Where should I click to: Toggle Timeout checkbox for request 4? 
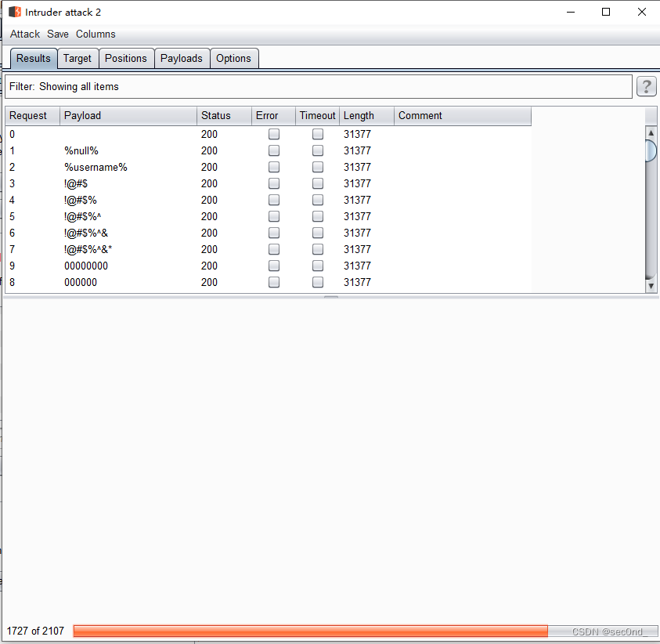coord(318,200)
